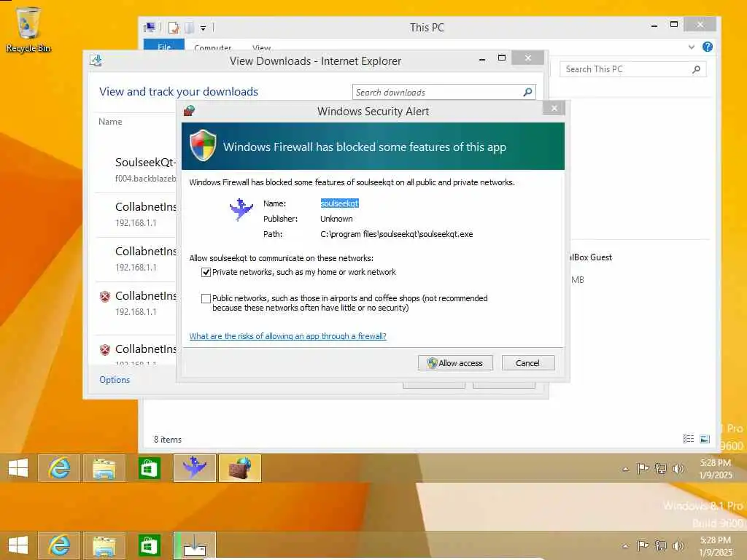Switch This PC to details view icon

tap(688, 438)
